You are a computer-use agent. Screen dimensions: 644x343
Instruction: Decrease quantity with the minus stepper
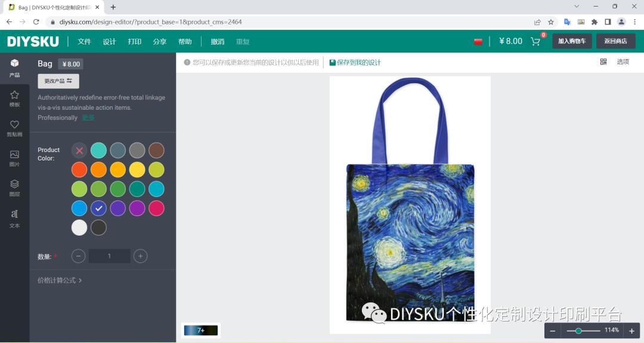pyautogui.click(x=79, y=256)
